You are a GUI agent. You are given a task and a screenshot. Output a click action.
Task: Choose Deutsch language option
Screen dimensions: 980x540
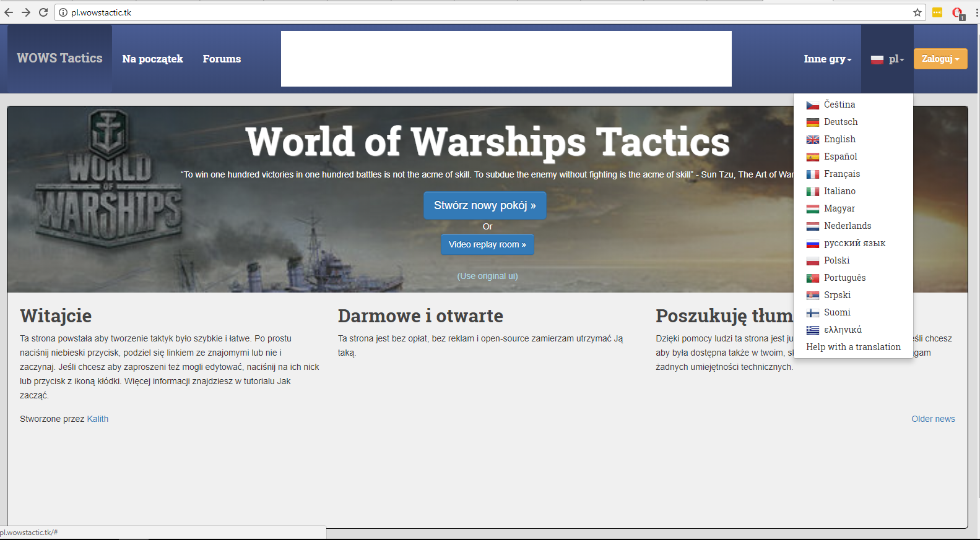[x=840, y=122]
